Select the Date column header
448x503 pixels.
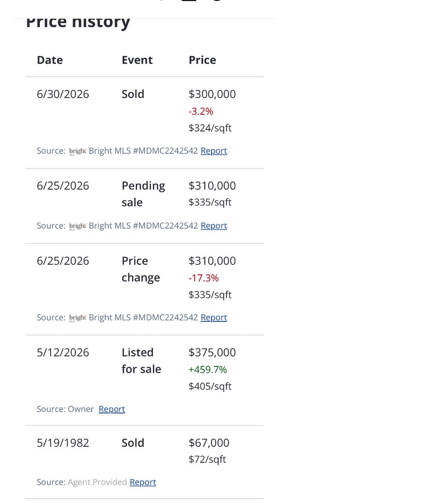[50, 60]
